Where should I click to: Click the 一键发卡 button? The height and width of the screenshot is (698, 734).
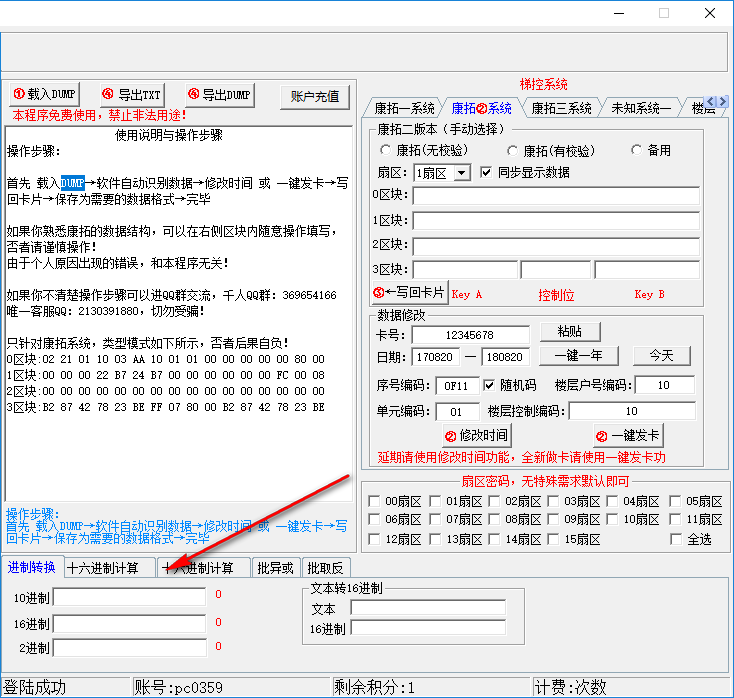(628, 436)
